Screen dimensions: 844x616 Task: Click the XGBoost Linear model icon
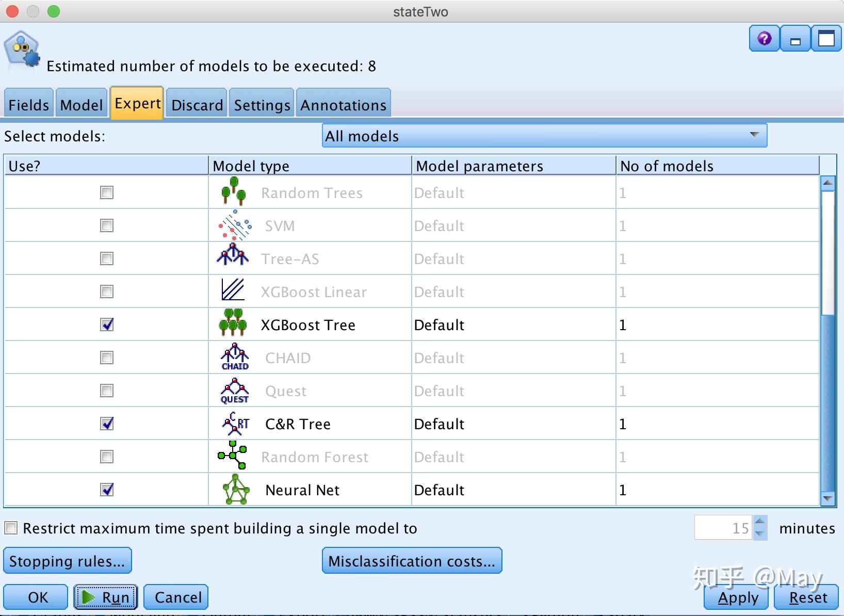click(233, 291)
